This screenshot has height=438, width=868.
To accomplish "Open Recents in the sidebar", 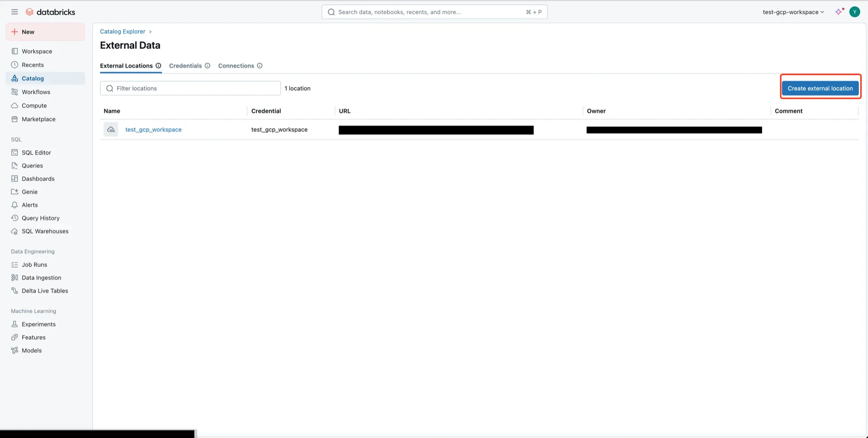I will pos(45,65).
